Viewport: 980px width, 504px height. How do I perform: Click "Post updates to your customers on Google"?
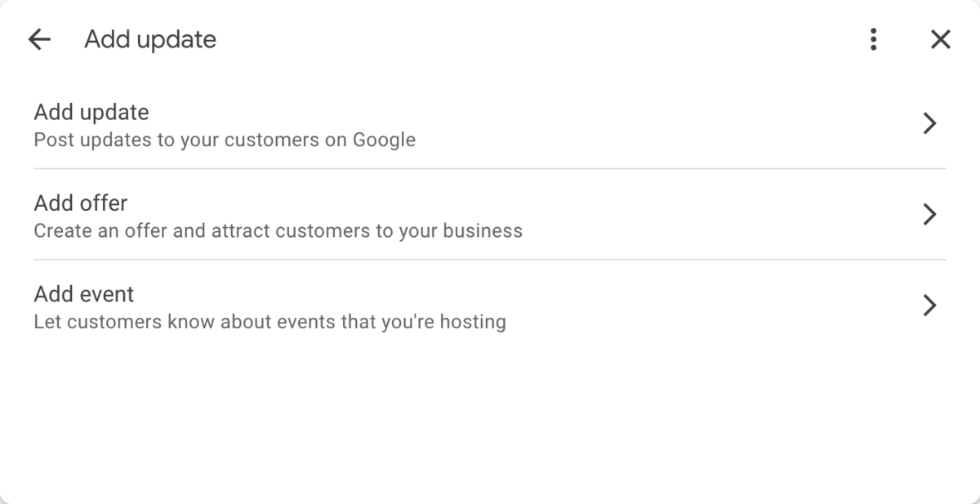coord(225,140)
